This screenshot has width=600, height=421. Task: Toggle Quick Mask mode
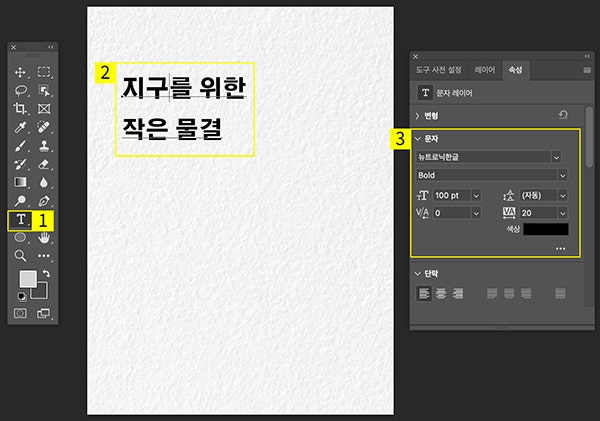[20, 313]
